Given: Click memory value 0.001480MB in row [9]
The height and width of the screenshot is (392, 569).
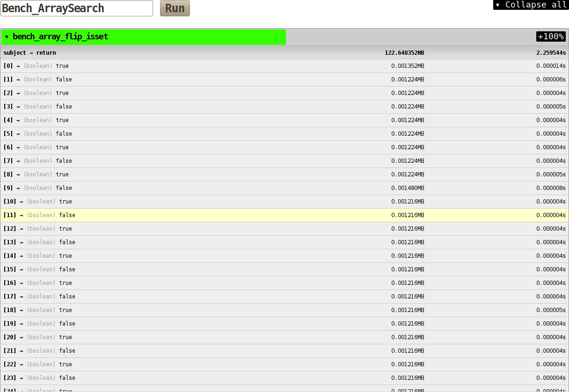Looking at the screenshot, I should click(407, 188).
